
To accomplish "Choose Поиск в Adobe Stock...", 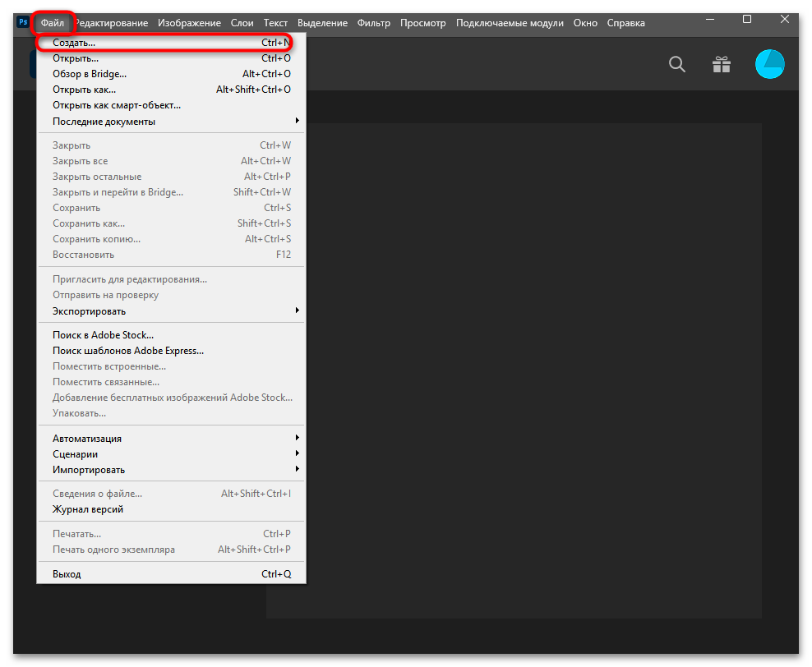I will (x=104, y=335).
